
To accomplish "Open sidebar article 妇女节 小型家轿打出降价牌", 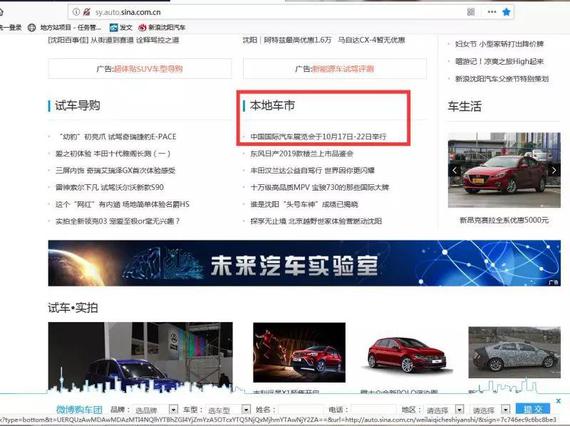I will point(499,44).
